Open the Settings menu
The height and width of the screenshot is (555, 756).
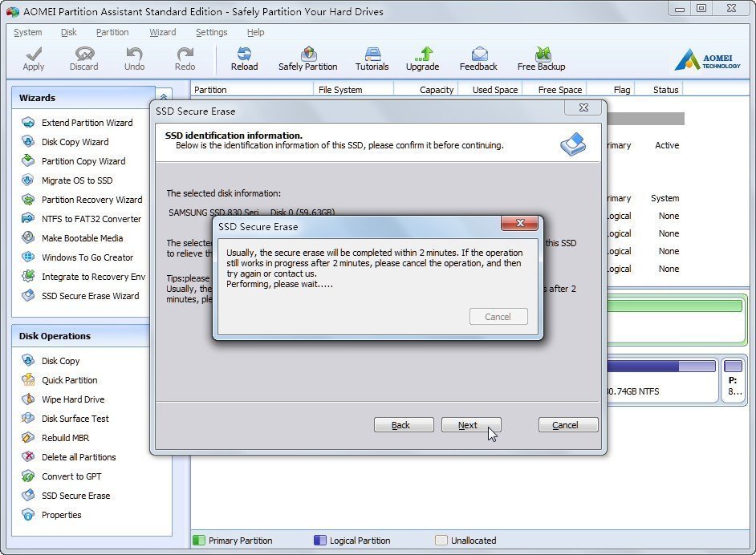211,32
